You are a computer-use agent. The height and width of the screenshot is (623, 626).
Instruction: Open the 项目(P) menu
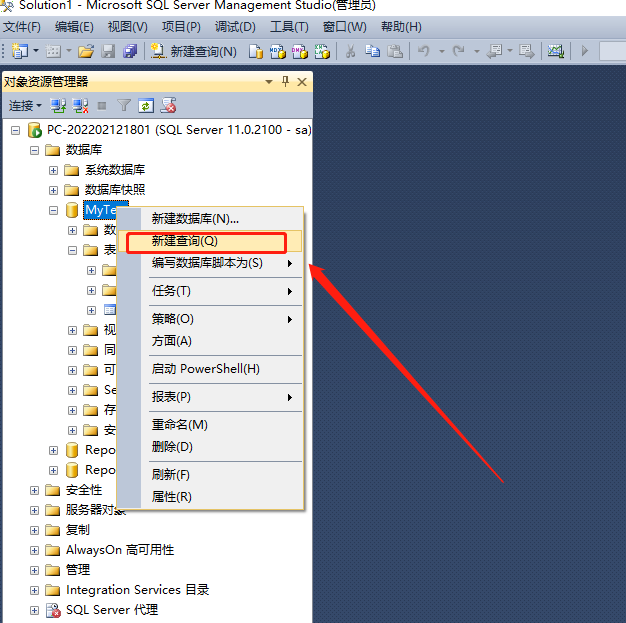181,27
